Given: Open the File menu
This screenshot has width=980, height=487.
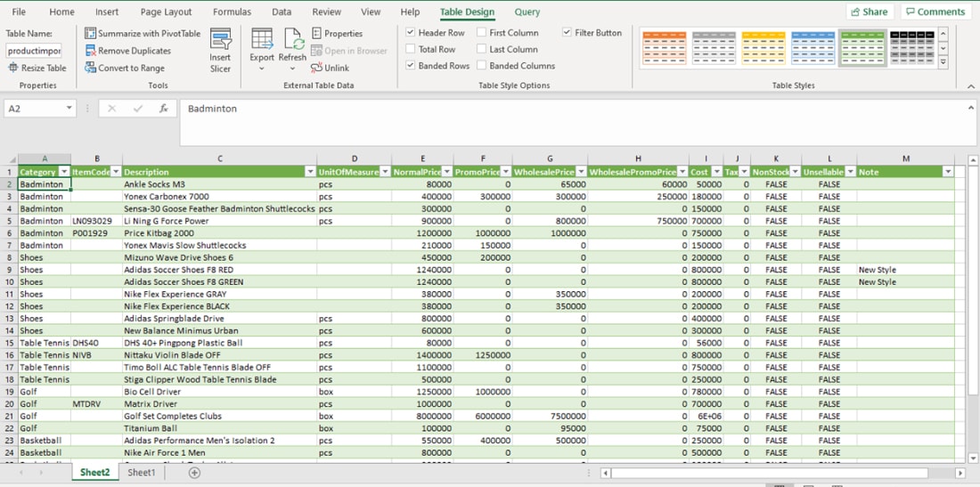Looking at the screenshot, I should [x=19, y=12].
